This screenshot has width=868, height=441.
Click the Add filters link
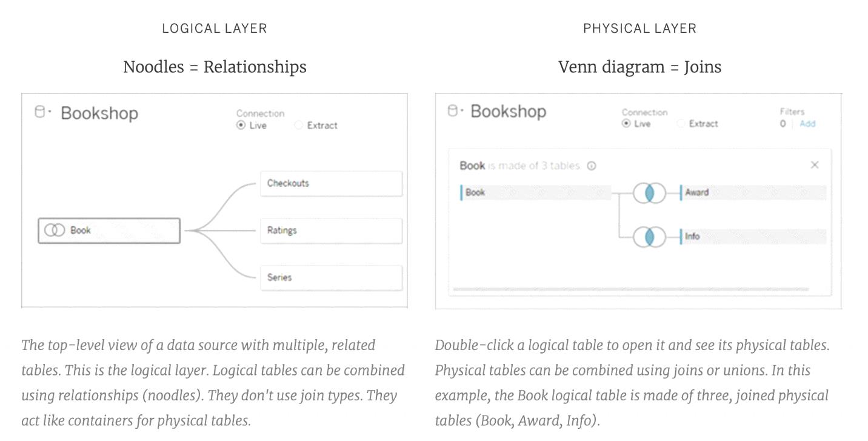[x=807, y=124]
